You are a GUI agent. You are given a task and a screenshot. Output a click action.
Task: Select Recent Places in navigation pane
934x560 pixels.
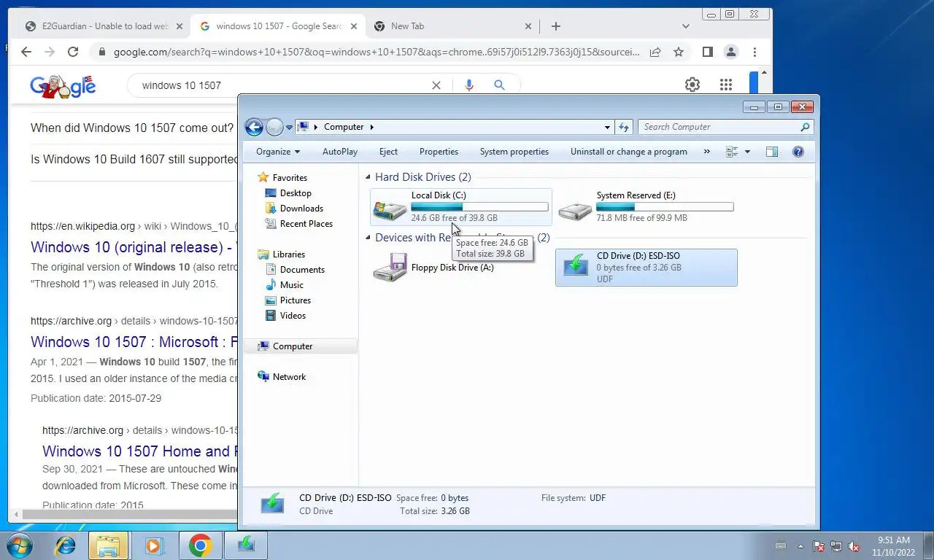306,224
